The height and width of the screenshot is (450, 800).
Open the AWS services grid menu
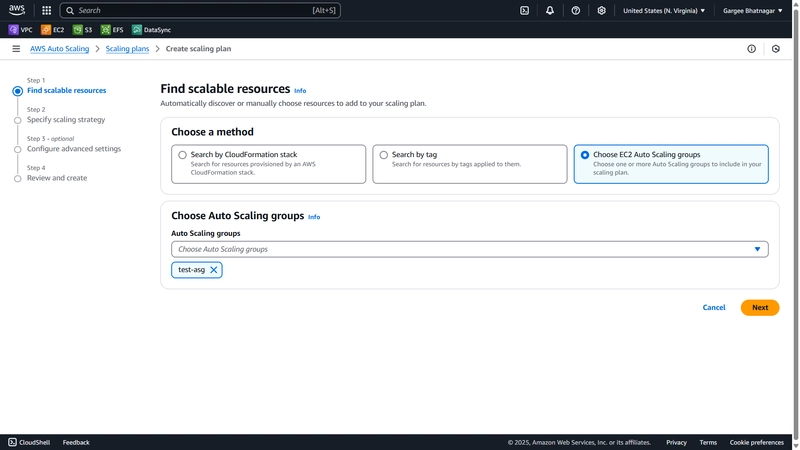point(46,10)
